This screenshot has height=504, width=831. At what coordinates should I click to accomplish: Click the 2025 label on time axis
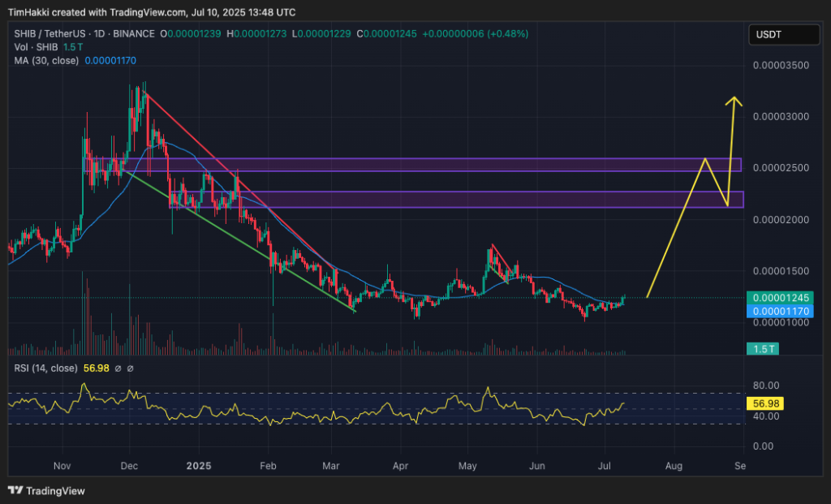point(198,466)
